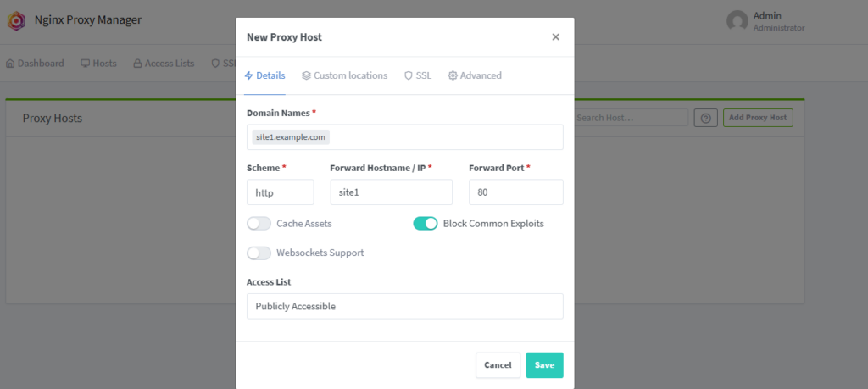Viewport: 868px width, 389px height.
Task: Click the Forward Hostname / IP field
Action: click(x=392, y=192)
